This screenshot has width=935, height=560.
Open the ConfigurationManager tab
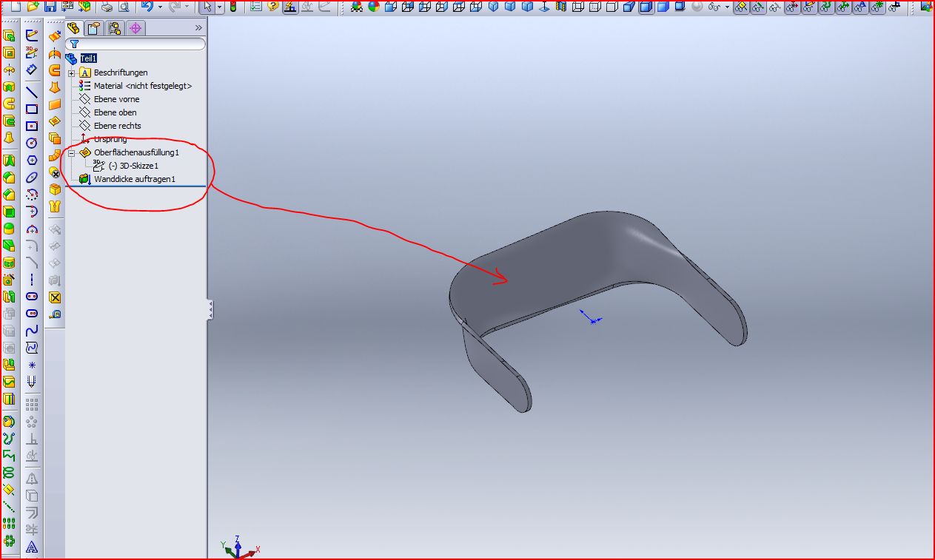(114, 28)
